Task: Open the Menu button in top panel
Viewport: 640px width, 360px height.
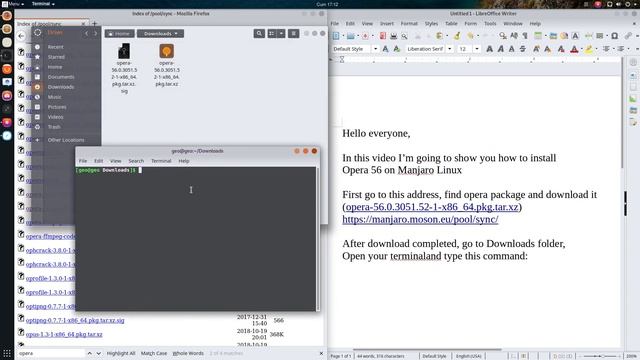Action: (13, 4)
